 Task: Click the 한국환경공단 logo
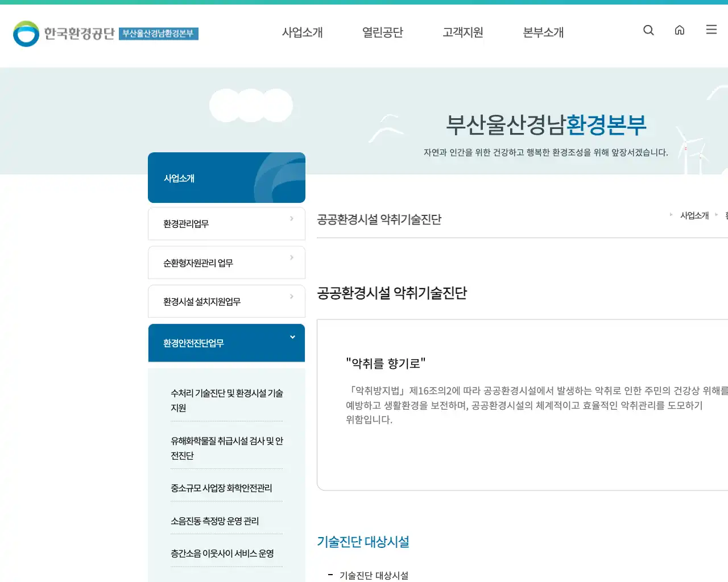[63, 34]
